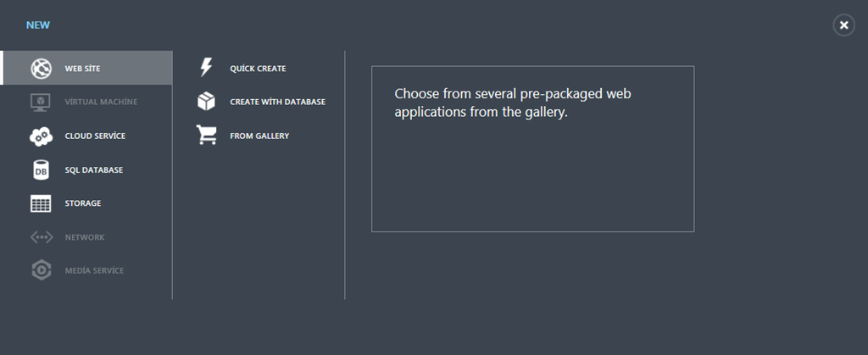Choose QUICK CREATE option text
868x355 pixels.
click(258, 69)
